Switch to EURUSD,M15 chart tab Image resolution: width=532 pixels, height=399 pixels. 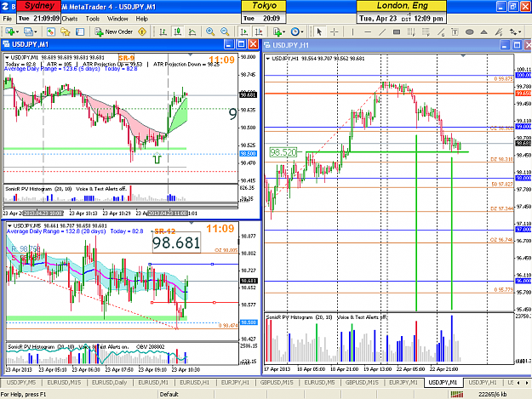tap(64, 382)
